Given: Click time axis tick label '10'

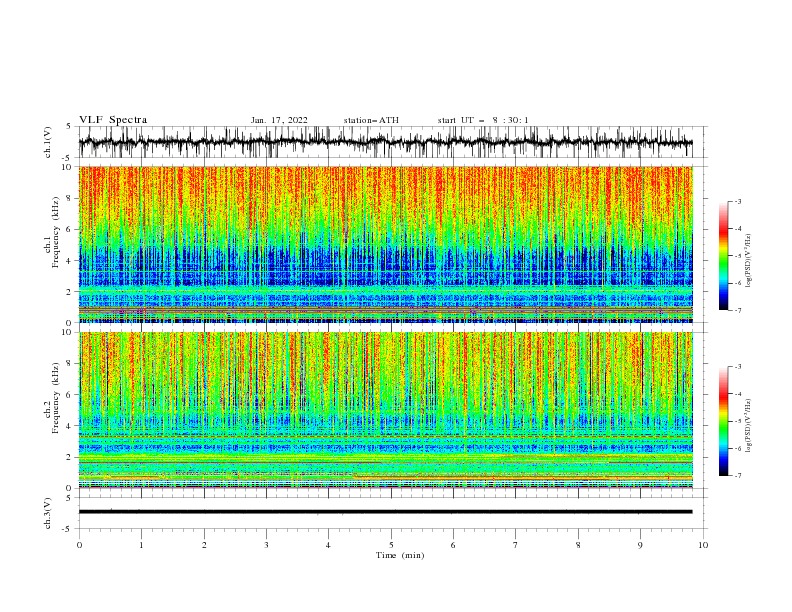Looking at the screenshot, I should click(x=703, y=545).
